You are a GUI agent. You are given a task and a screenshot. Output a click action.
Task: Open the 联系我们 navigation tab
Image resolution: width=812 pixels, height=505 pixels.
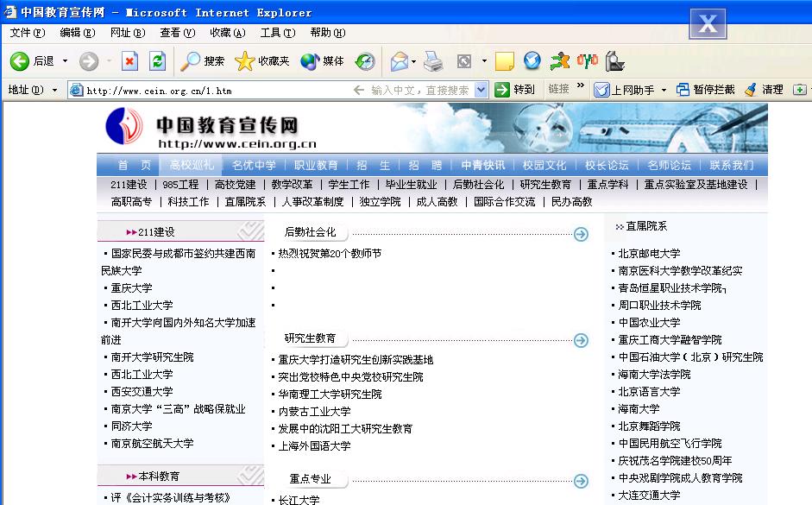(731, 165)
